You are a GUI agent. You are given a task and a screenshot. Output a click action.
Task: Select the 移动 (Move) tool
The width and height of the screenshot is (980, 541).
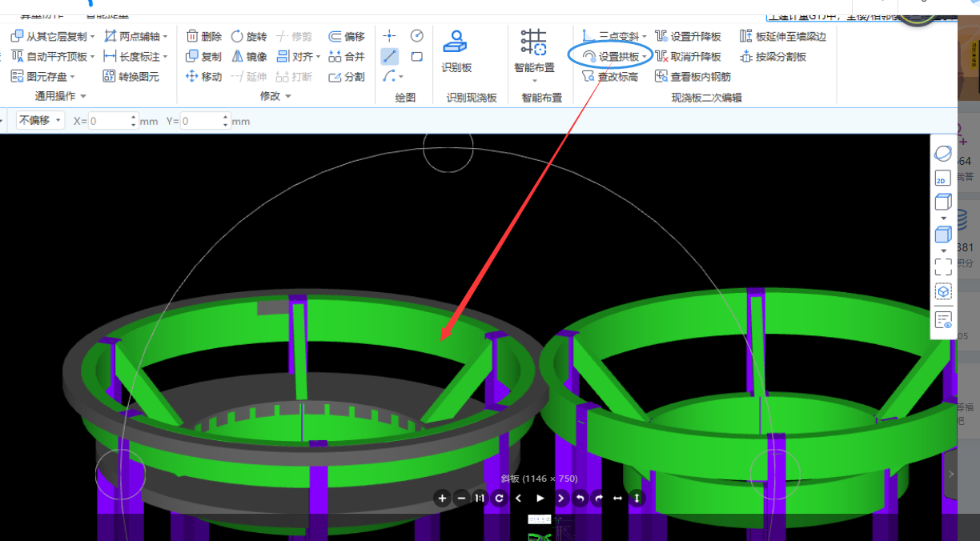pyautogui.click(x=203, y=77)
